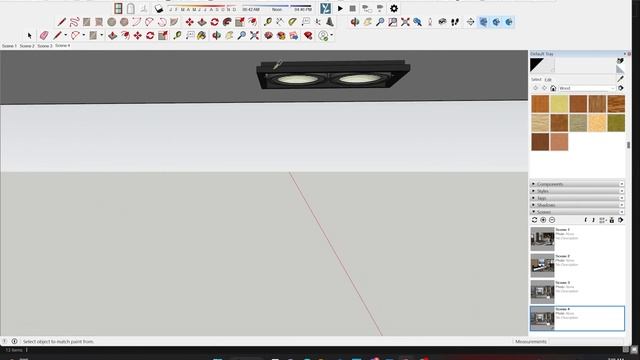Screen dimensions: 640x360
Task: Select the Circle drawing tool
Action: point(111,22)
